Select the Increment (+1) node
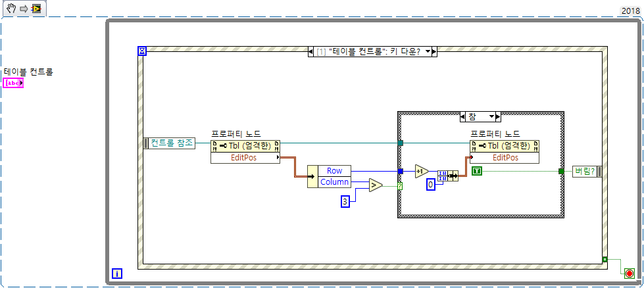Image resolution: width=644 pixels, height=288 pixels. pos(422,171)
